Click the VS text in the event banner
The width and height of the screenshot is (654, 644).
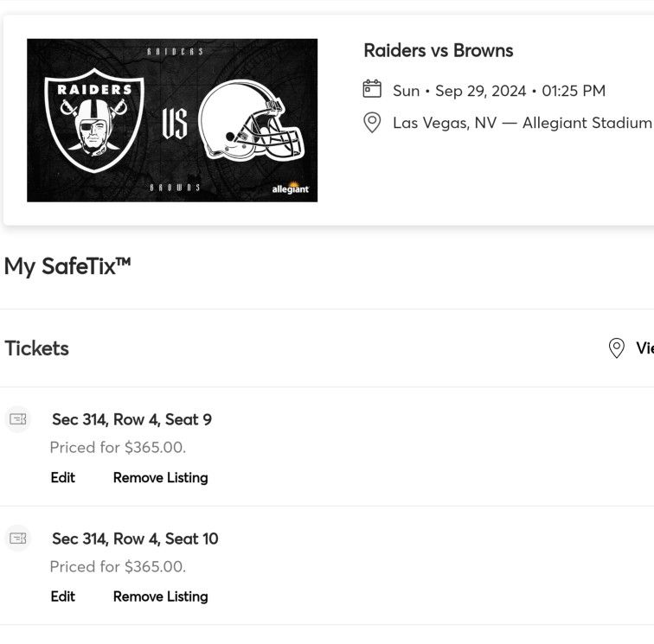[x=174, y=123]
